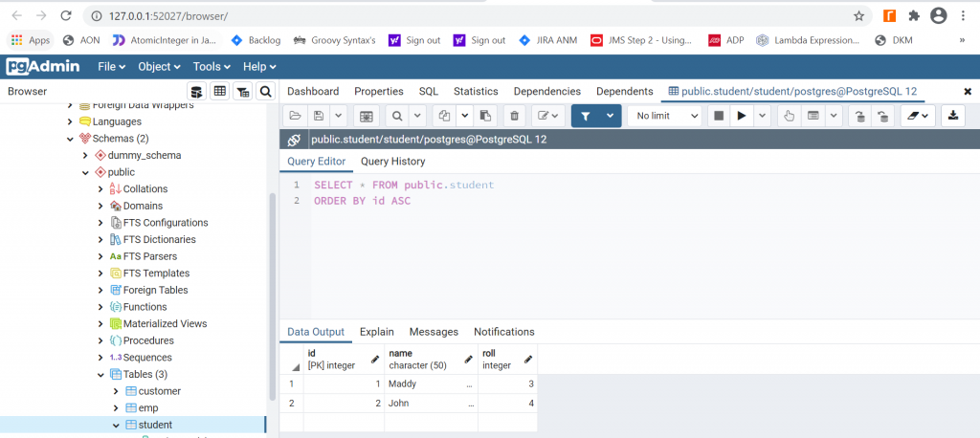This screenshot has height=438, width=980.
Task: Switch to the Dependencies tab
Action: tap(546, 91)
